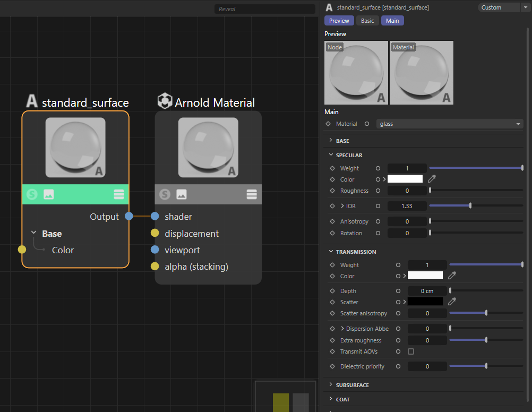Image resolution: width=532 pixels, height=412 pixels.
Task: Click the eyedropper beside Specular Color
Action: tap(432, 179)
